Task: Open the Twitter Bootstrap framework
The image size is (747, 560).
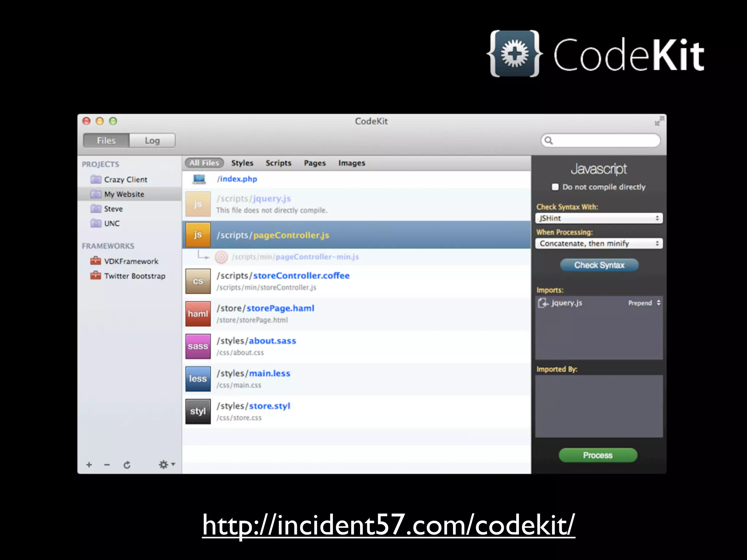Action: pyautogui.click(x=134, y=276)
